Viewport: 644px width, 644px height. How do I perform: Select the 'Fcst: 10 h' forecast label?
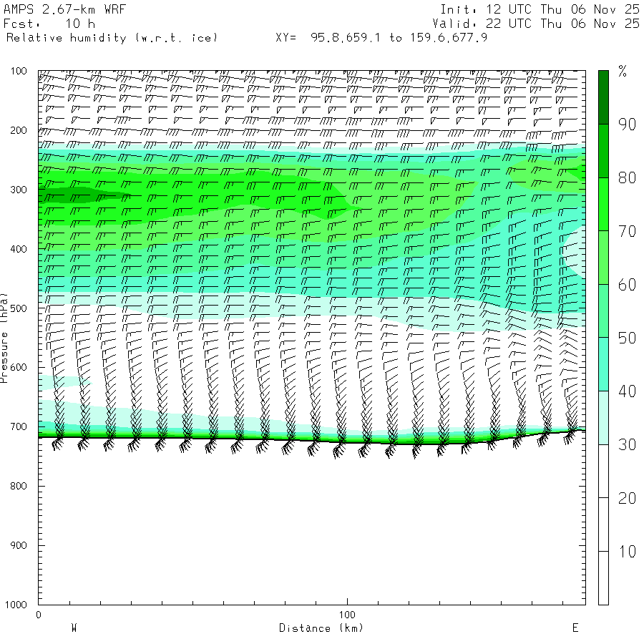click(49, 24)
